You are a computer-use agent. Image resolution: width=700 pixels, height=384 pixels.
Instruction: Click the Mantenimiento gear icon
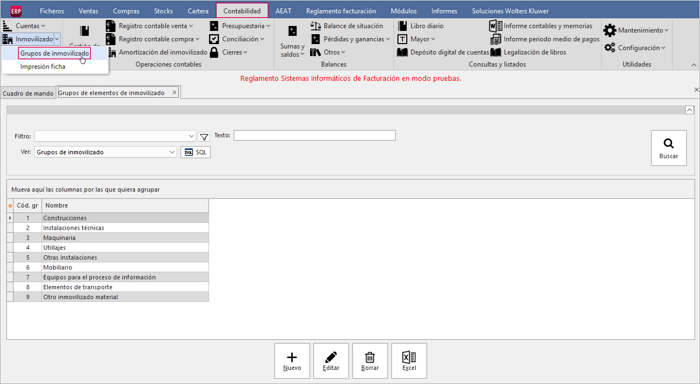pos(610,30)
